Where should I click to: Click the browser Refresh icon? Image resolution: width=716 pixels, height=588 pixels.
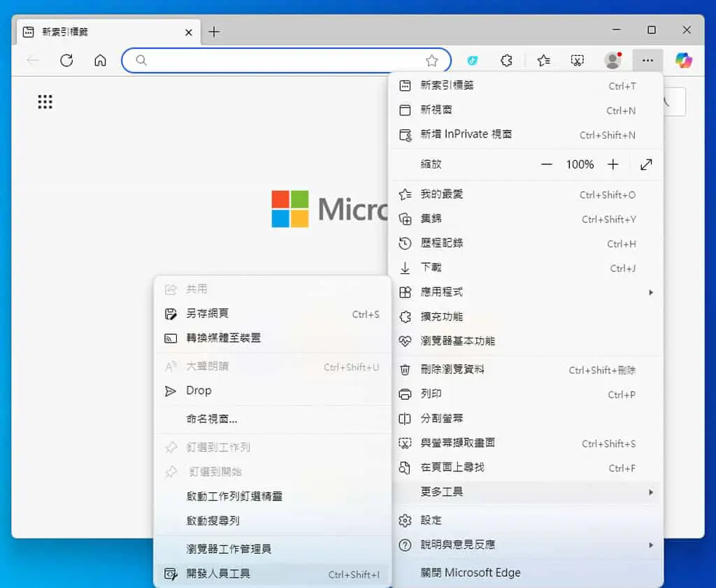pos(66,60)
